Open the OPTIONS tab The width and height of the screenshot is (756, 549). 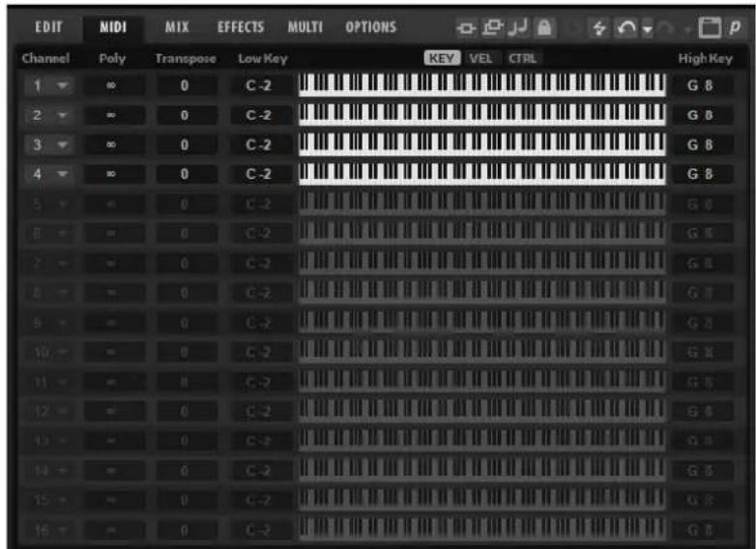coord(371,27)
